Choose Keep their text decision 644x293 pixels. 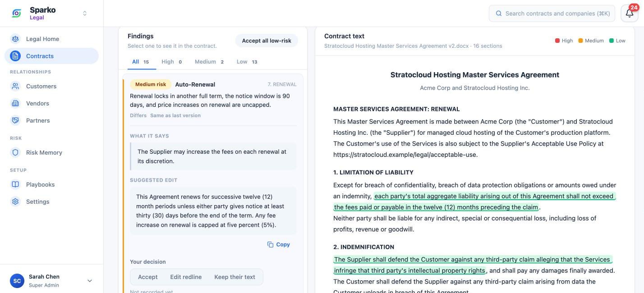click(235, 277)
